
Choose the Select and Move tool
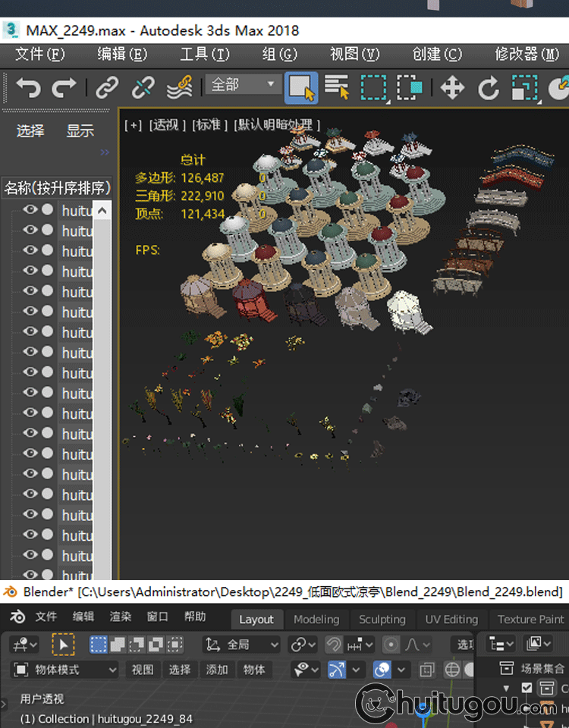452,88
